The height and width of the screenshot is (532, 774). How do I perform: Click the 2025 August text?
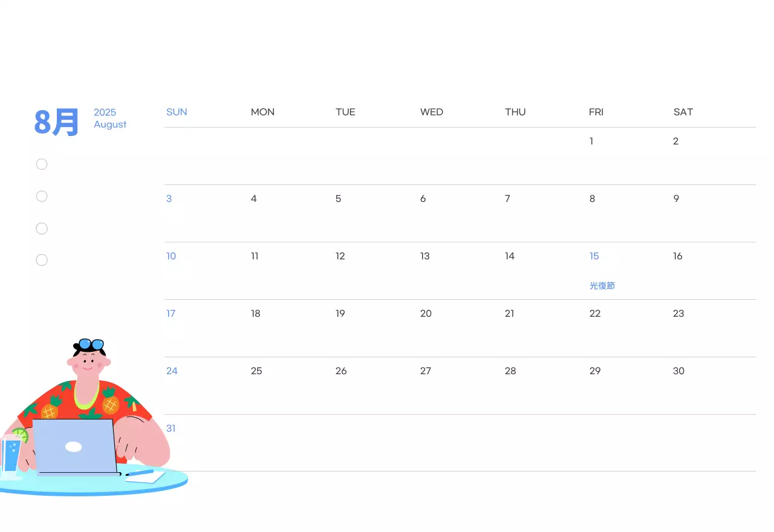coord(110,118)
